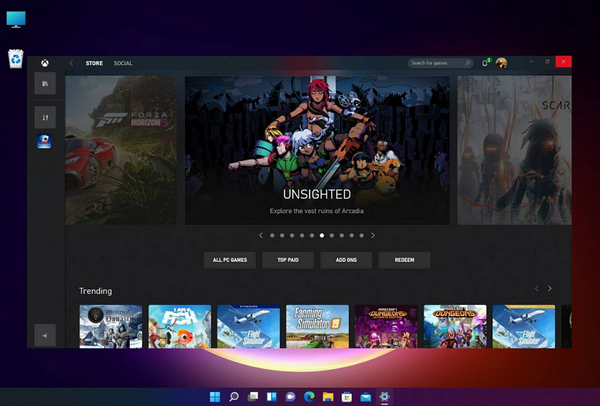Go to next carousel slide arrow
The image size is (600, 406).
coord(373,235)
